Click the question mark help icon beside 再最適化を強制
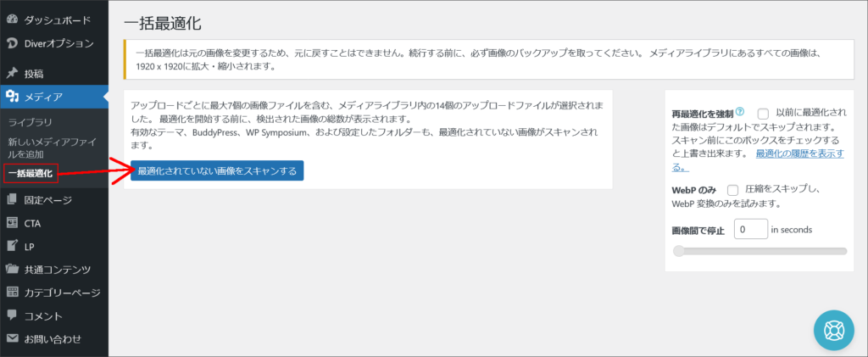Screen dimensions: 868x357 point(741,113)
